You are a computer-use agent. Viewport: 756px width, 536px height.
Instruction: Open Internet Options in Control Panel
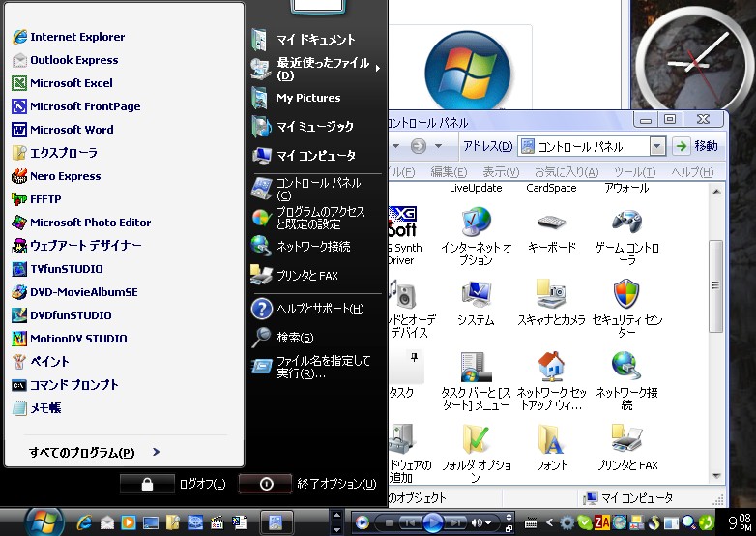coord(474,223)
